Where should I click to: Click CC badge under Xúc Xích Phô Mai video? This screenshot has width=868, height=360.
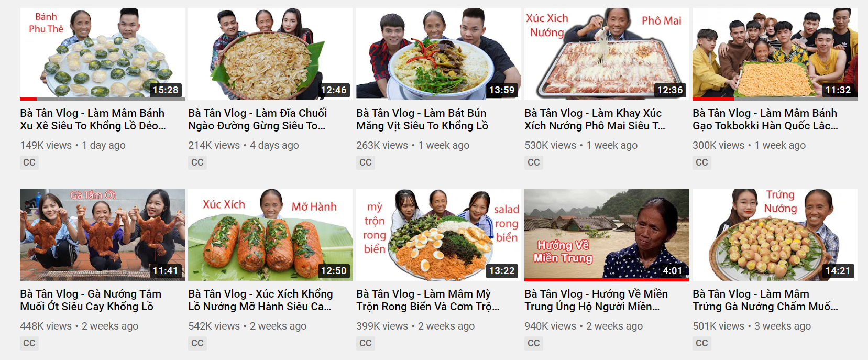coord(534,162)
